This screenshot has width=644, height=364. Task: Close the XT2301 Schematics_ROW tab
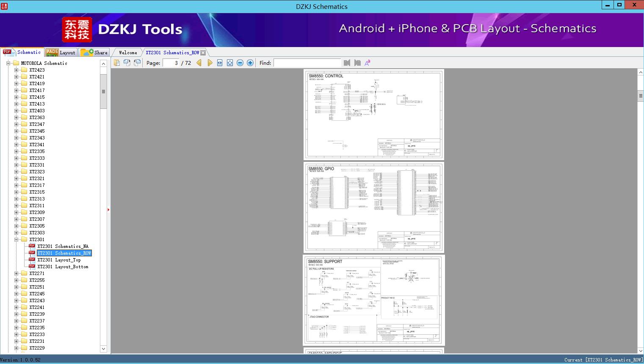tap(203, 53)
